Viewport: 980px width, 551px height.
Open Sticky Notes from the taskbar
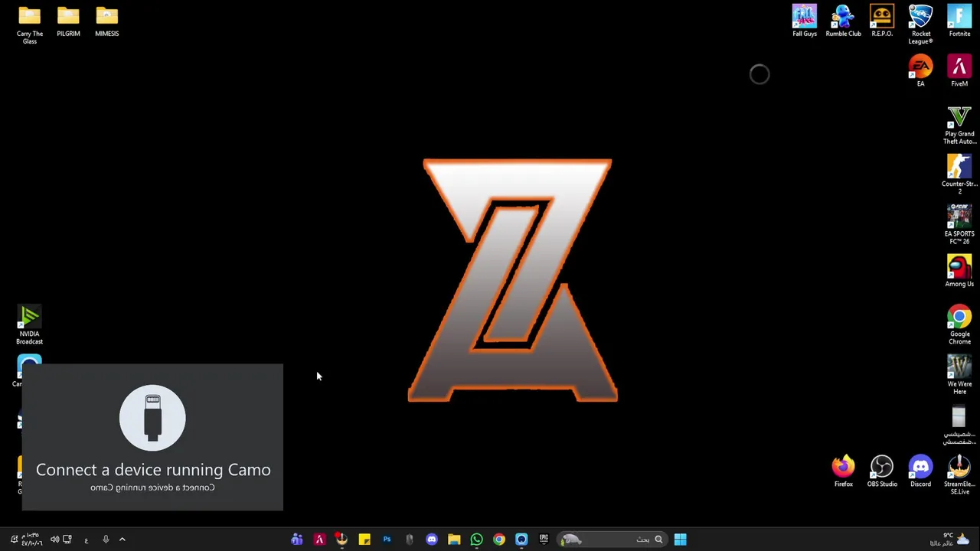point(364,540)
